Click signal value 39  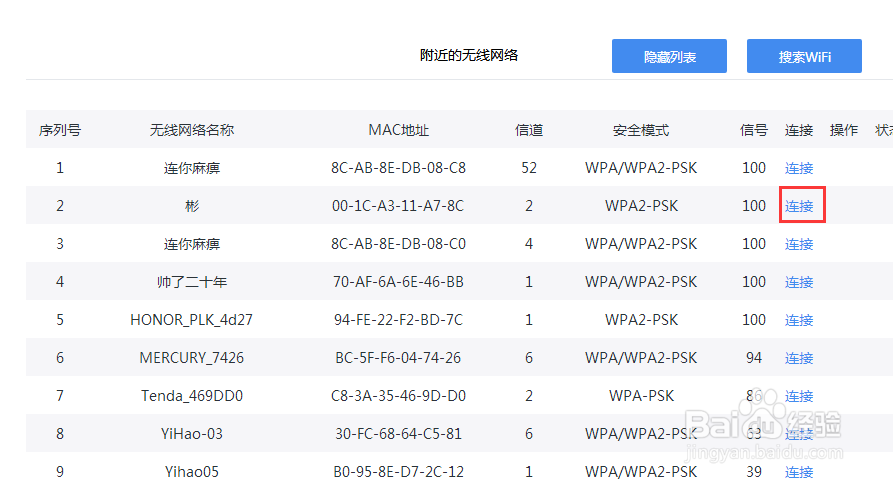pyautogui.click(x=754, y=472)
